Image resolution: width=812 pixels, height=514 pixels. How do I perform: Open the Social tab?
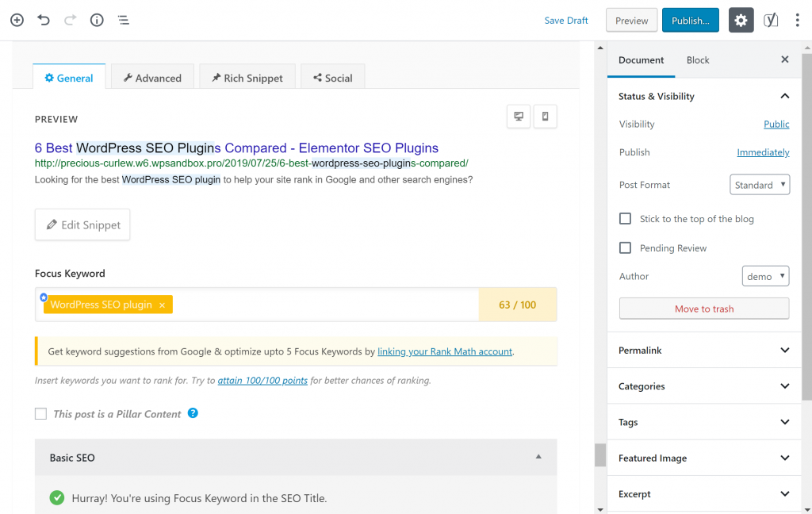tap(332, 78)
